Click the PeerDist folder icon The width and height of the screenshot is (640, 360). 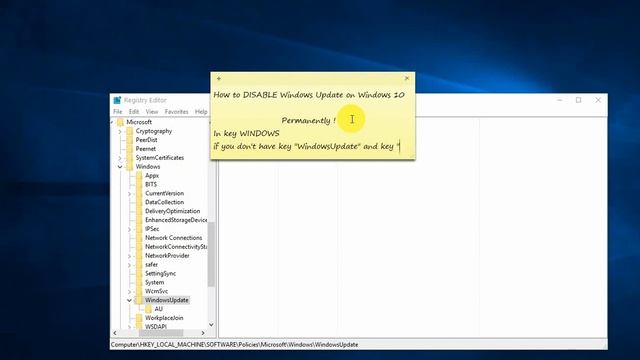point(130,140)
